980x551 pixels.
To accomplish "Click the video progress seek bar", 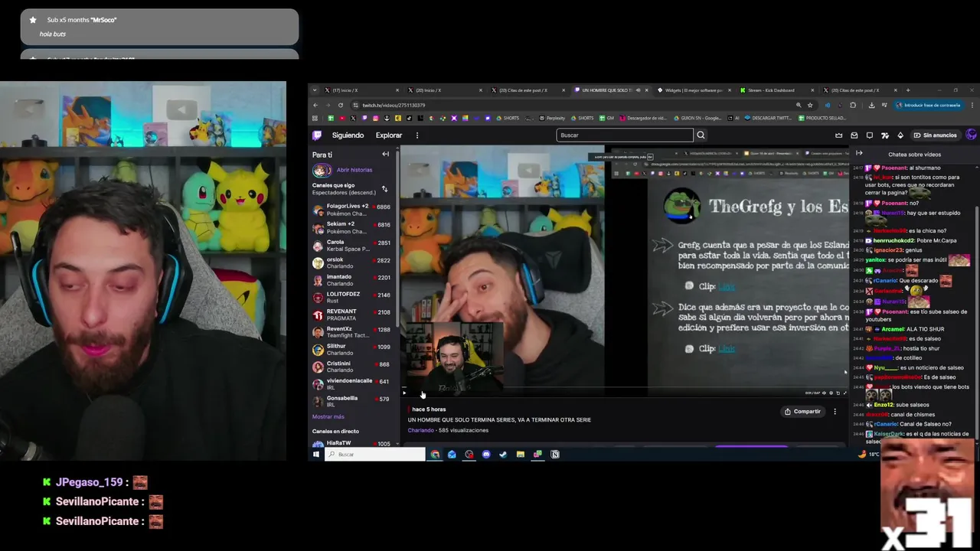I will 624,386.
